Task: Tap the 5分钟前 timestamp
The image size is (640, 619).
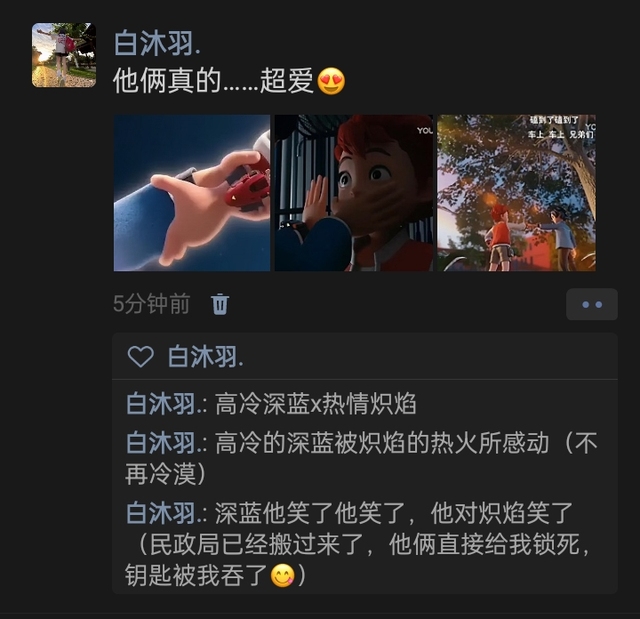Action: click(151, 304)
